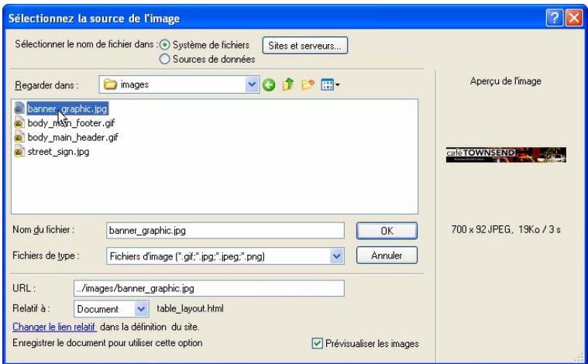The image size is (588, 364).
Task: Open Changer le lien relatif link
Action: [54, 327]
